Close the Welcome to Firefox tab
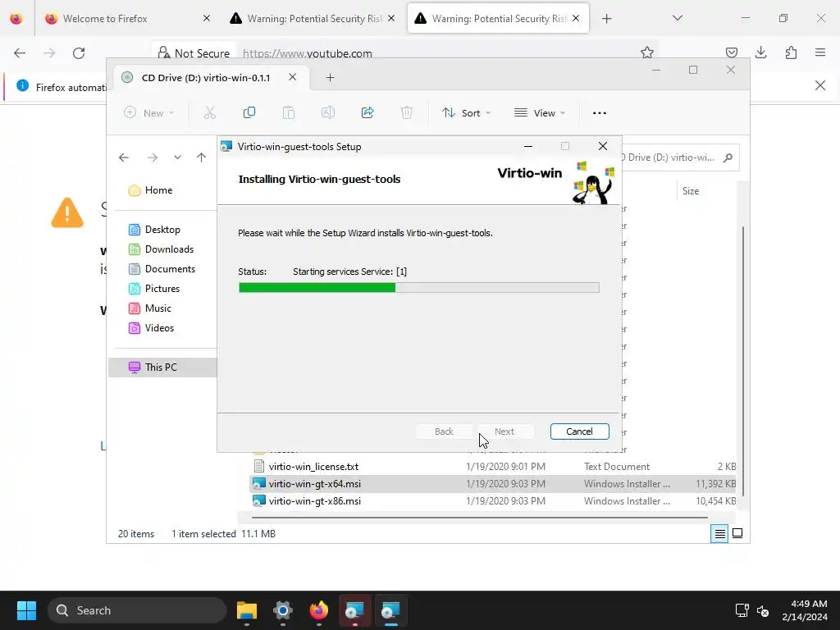 (x=207, y=18)
